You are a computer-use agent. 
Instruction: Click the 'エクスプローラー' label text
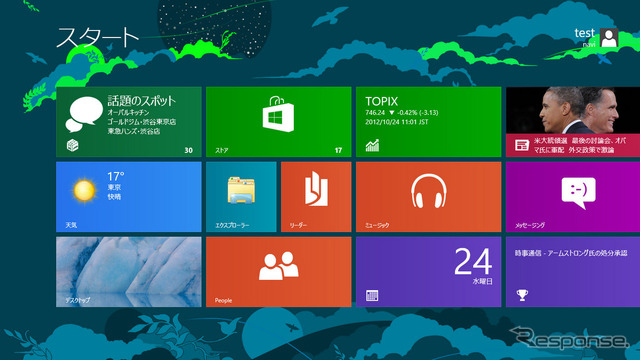(x=232, y=225)
